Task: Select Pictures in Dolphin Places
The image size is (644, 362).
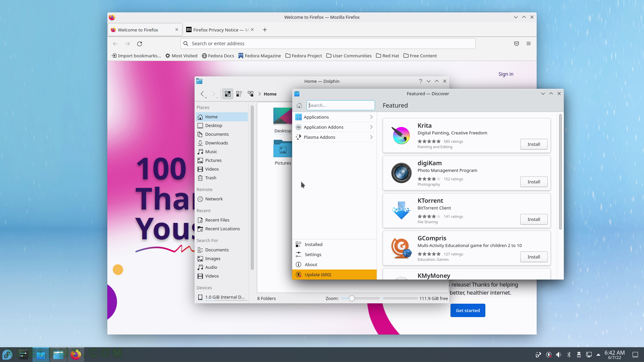Action: click(222, 160)
